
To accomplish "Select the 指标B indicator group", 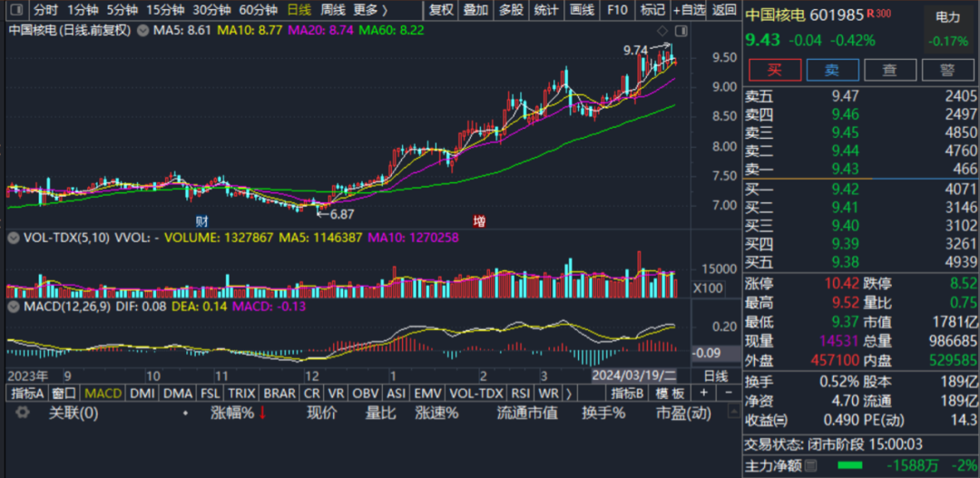I will 628,393.
